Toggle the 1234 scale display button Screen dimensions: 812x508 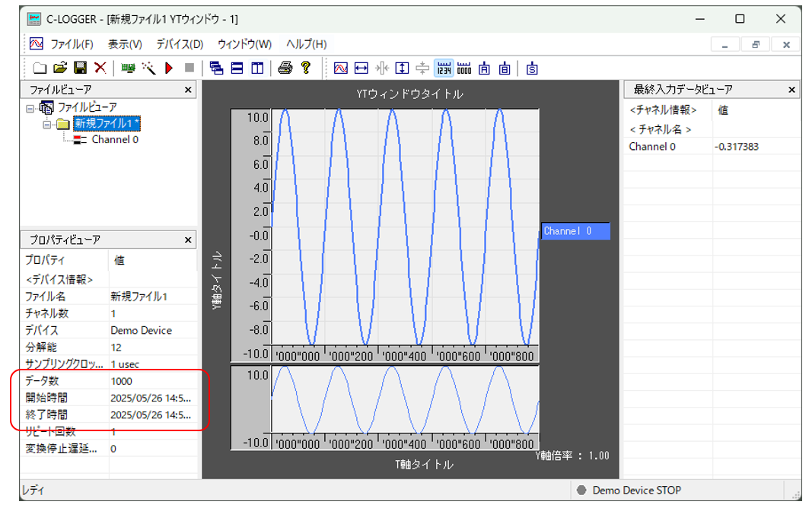coord(444,68)
